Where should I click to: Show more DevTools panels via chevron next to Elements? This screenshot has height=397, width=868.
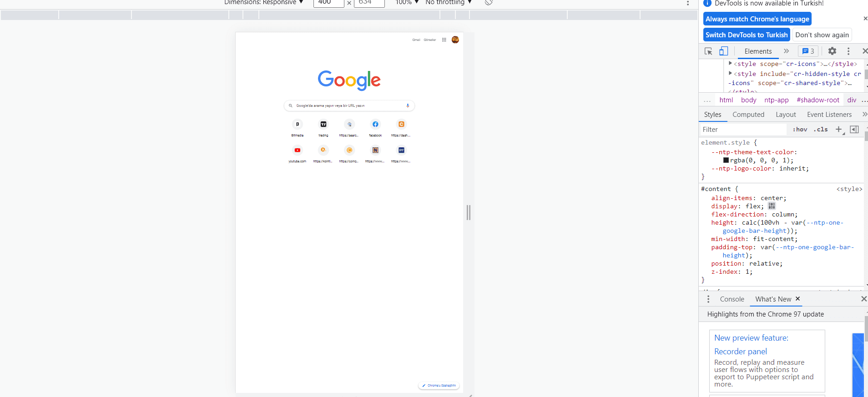click(x=786, y=51)
